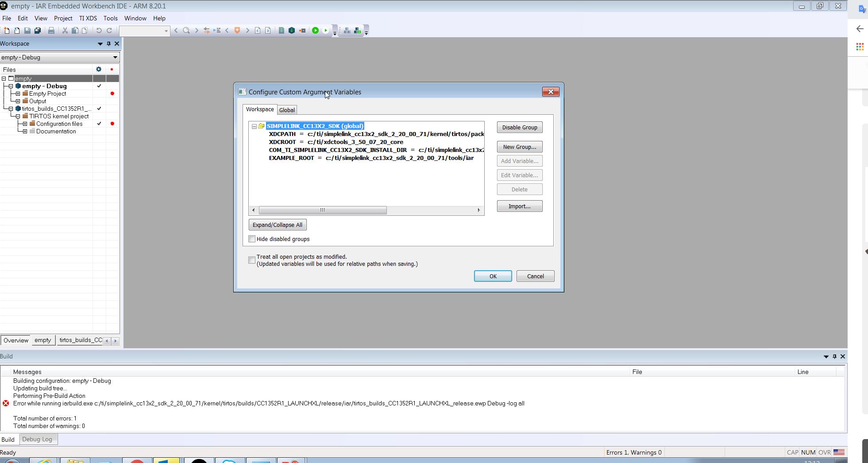
Task: Click the Undo icon
Action: [x=99, y=31]
